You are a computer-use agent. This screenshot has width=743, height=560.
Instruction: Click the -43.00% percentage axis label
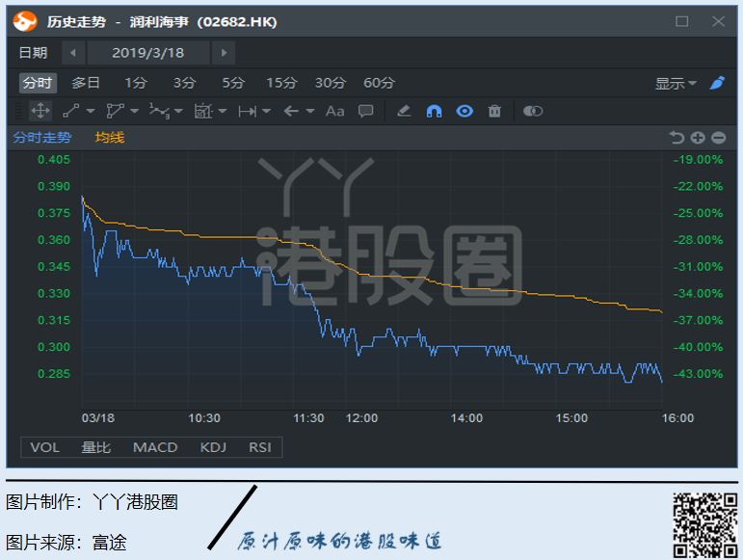pyautogui.click(x=699, y=374)
